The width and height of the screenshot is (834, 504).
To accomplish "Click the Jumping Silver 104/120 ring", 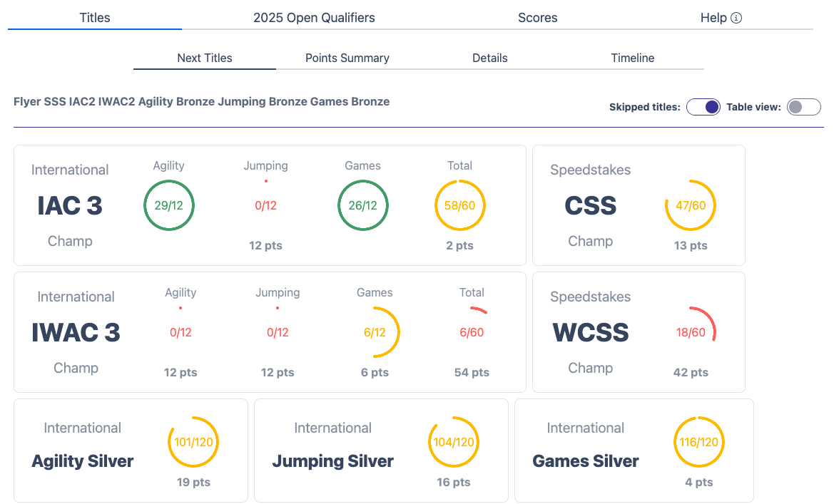I will tap(454, 442).
